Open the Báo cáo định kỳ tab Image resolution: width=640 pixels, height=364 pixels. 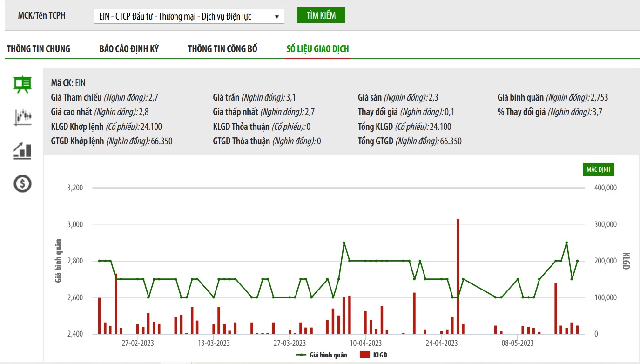tap(129, 49)
